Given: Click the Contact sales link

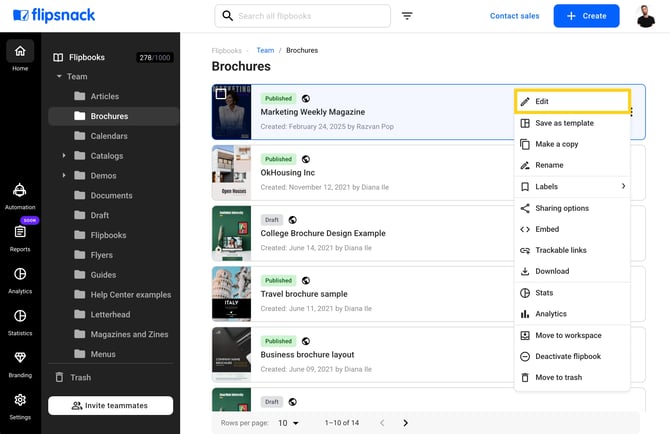Looking at the screenshot, I should [514, 16].
